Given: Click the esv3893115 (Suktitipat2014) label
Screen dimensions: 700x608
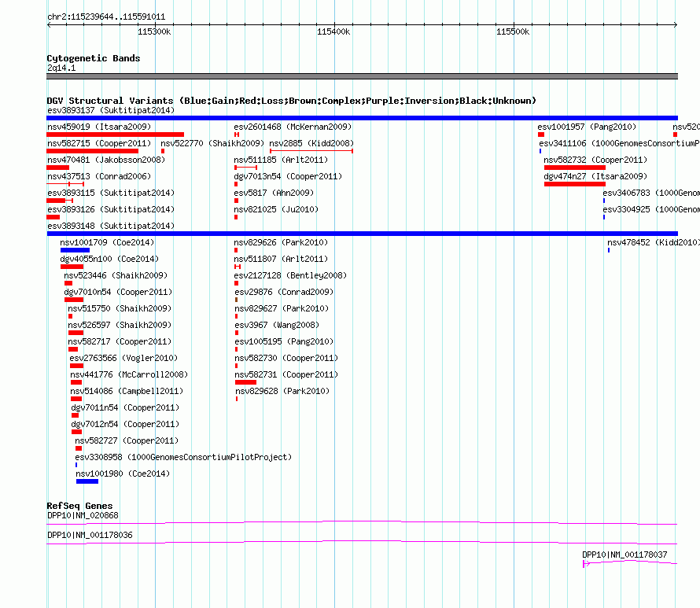Looking at the screenshot, I should [x=111, y=193].
